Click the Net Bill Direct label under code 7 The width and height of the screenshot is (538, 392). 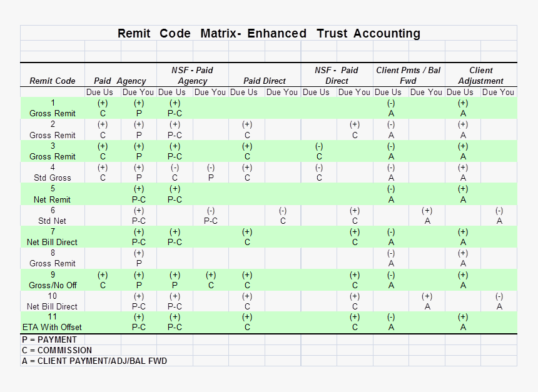53,243
